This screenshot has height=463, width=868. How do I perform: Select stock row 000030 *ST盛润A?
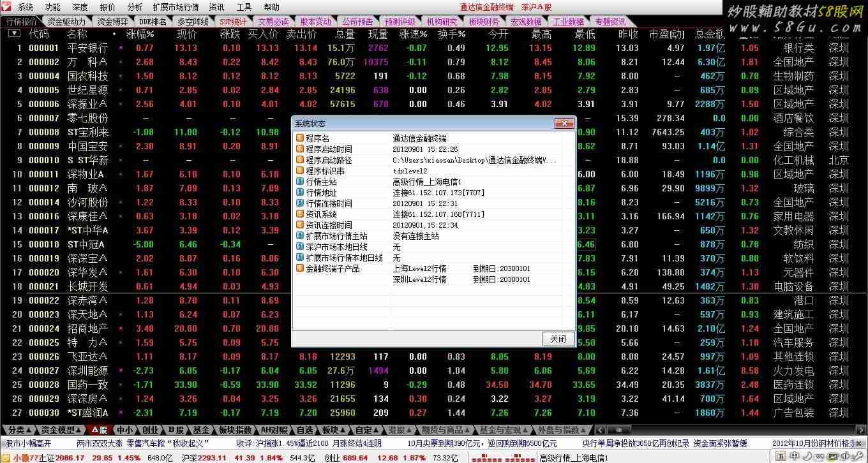pyautogui.click(x=434, y=413)
